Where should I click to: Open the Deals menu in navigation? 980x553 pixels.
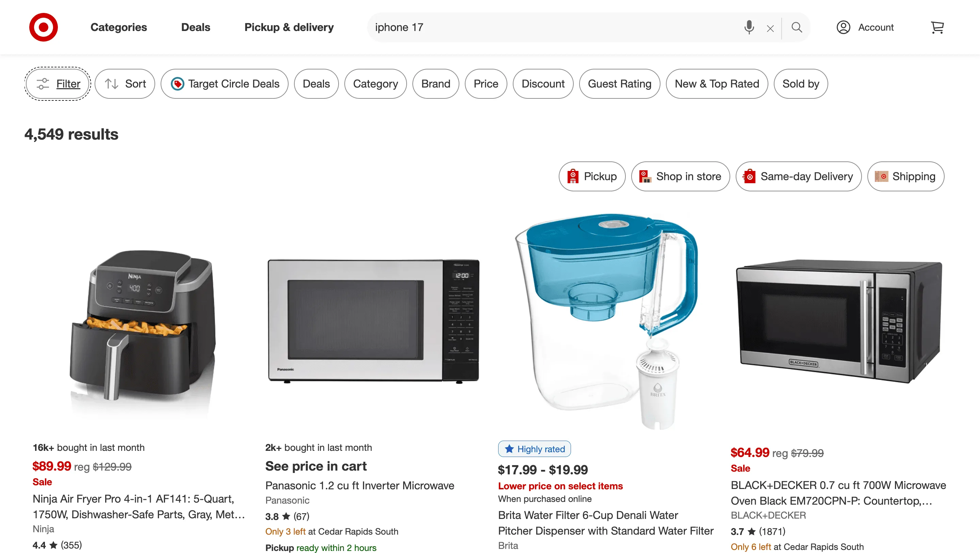(195, 27)
